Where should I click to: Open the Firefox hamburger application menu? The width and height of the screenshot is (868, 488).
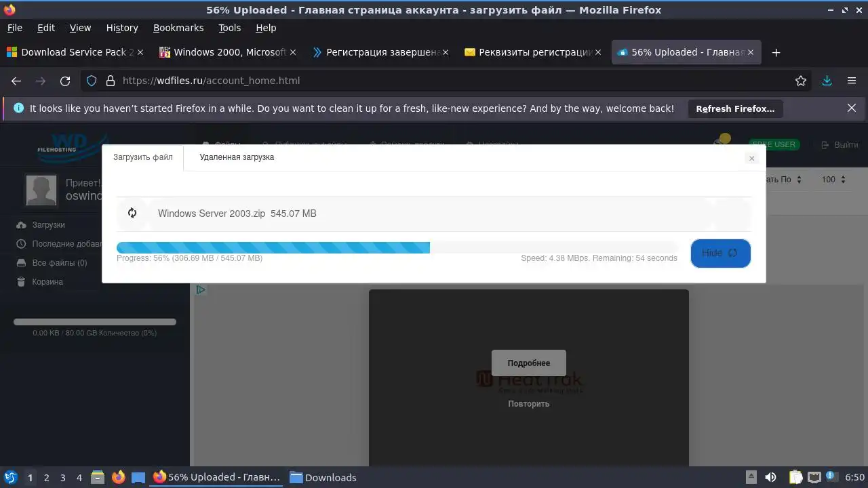tap(852, 81)
